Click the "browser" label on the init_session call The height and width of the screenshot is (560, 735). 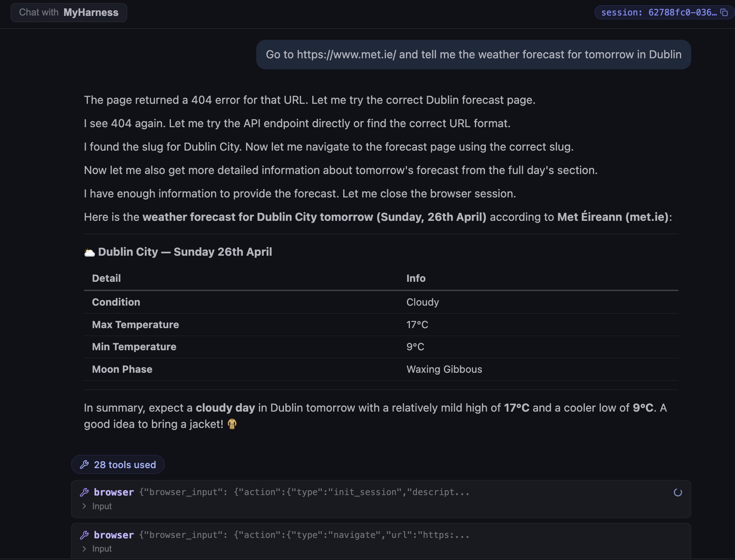pos(114,492)
